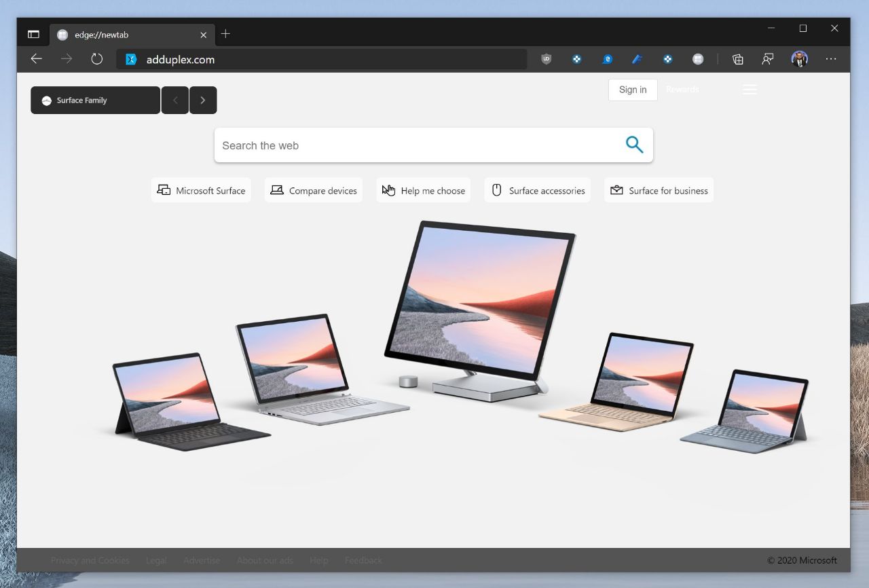Open Privacy and Cookies footer link
Viewport: 869px width, 588px height.
90,560
